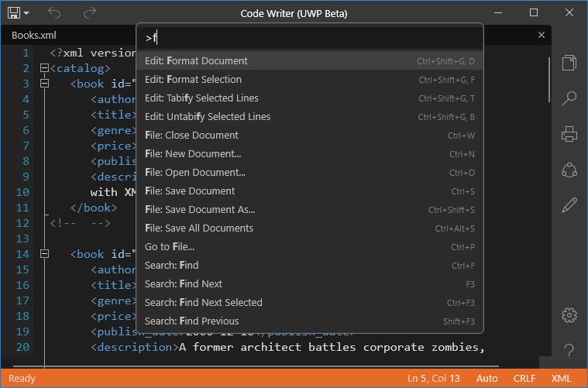Click line number 20 in gutter
This screenshot has width=588, height=388.
coord(22,347)
